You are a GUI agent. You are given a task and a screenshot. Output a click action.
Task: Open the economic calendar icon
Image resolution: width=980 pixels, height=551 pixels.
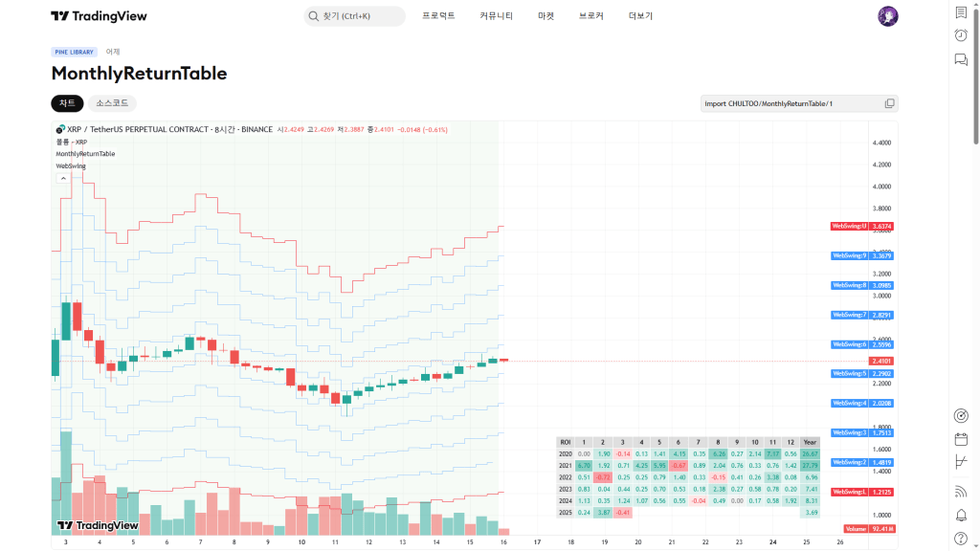[x=961, y=439]
